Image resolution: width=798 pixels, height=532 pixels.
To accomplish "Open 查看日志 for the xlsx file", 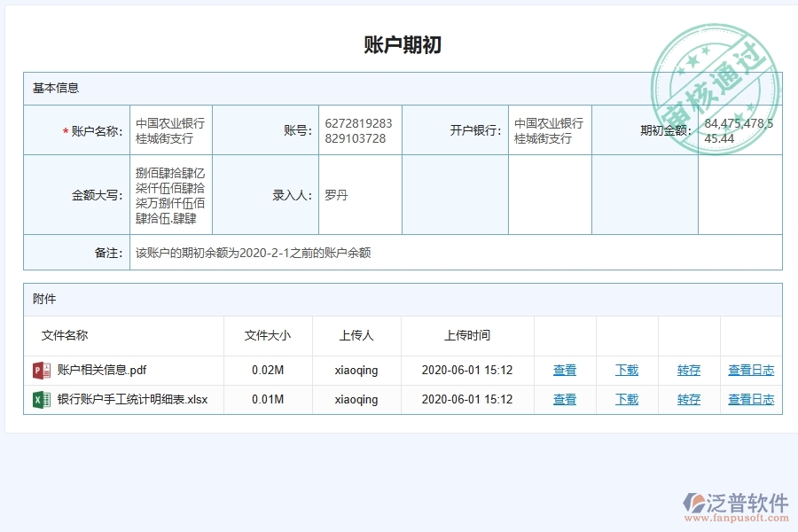I will point(750,399).
